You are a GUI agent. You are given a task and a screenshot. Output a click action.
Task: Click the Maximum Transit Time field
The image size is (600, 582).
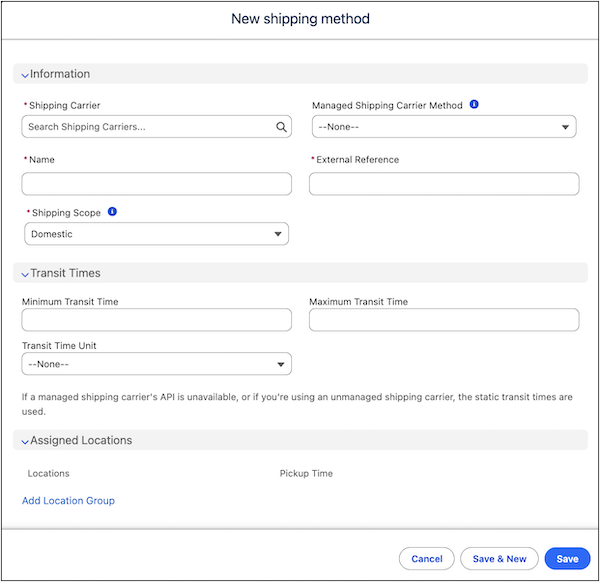[444, 320]
